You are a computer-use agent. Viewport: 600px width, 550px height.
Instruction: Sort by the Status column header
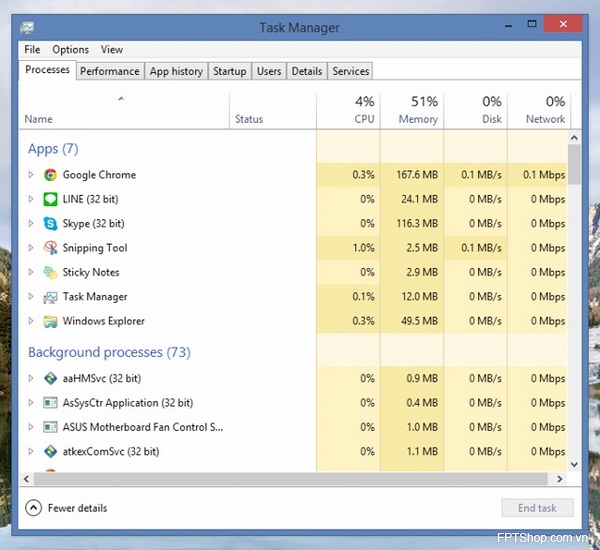point(273,110)
